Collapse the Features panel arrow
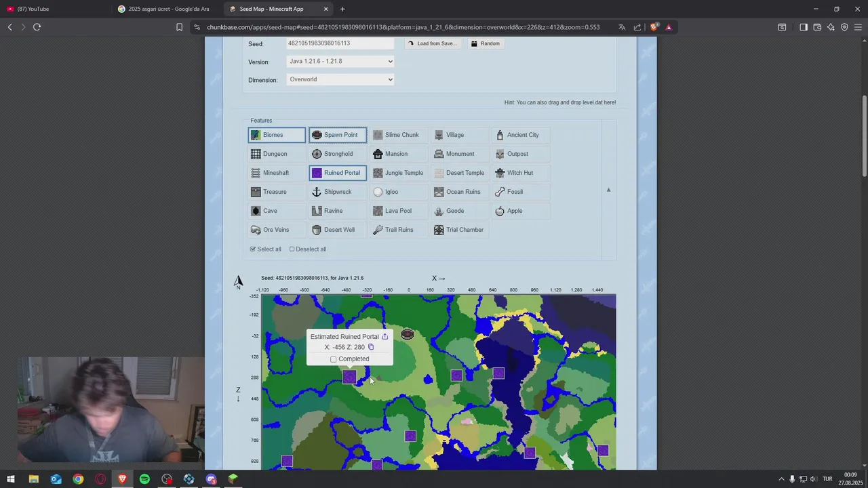The image size is (868, 488). [x=608, y=190]
